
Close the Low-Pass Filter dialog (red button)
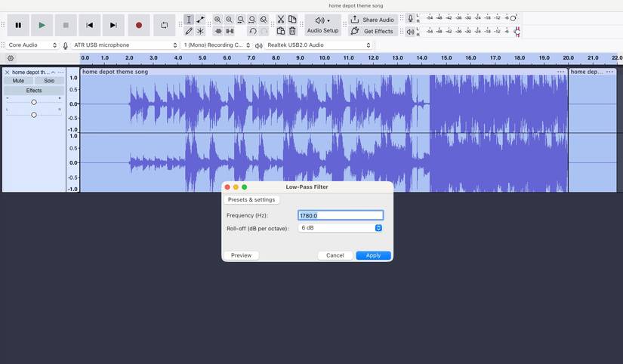[x=227, y=187]
